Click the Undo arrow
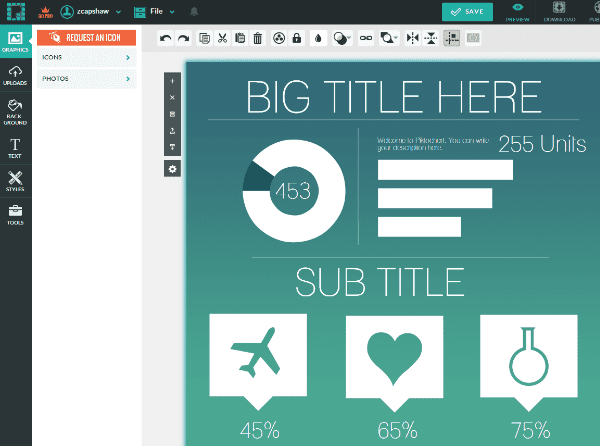This screenshot has width=600, height=446. click(166, 38)
